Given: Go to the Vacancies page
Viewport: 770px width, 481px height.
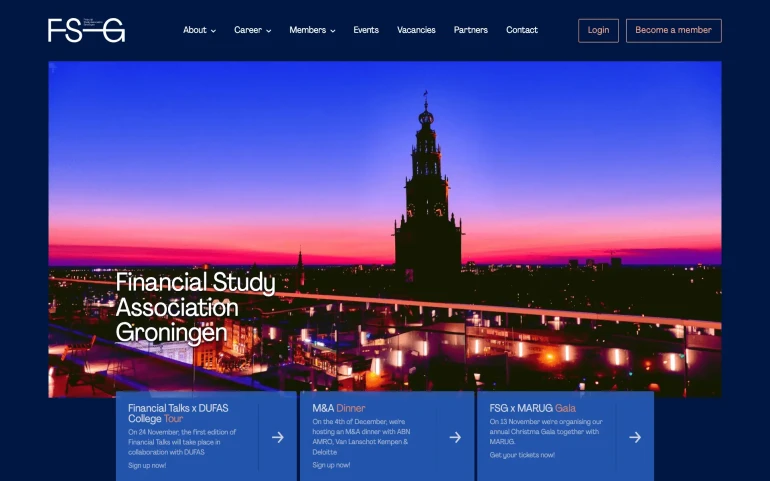Looking at the screenshot, I should point(416,30).
